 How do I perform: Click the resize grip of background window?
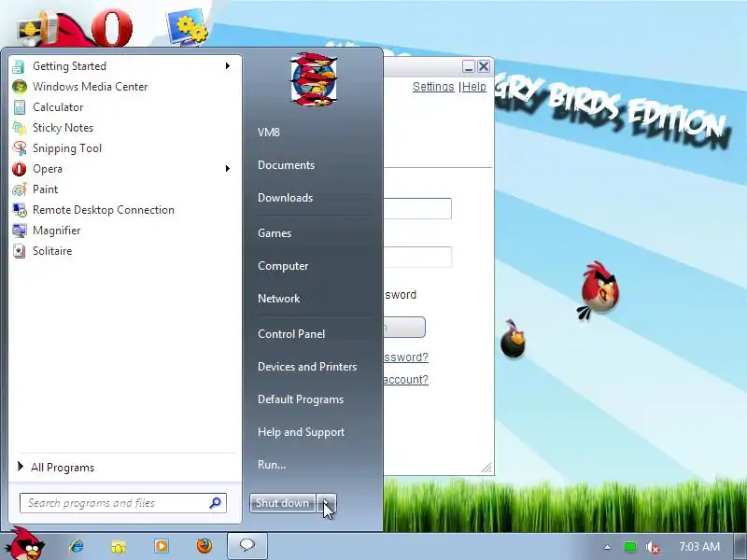pyautogui.click(x=486, y=468)
